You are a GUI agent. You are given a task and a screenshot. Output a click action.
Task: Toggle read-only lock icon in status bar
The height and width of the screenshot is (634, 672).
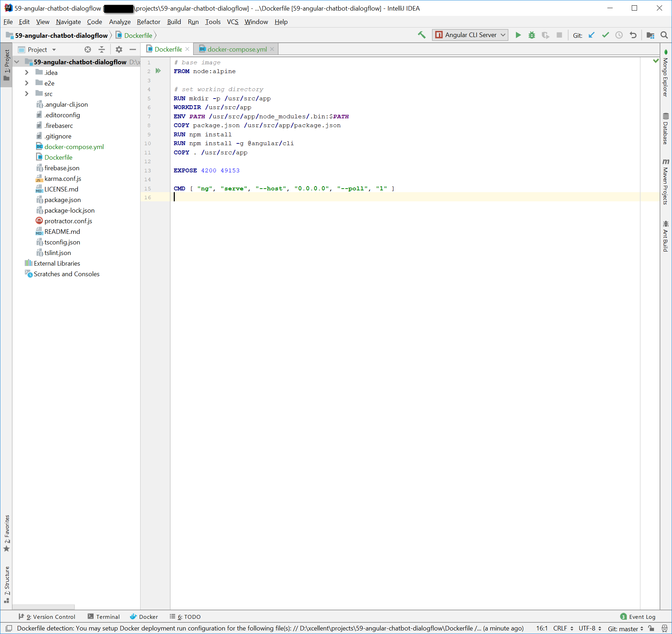click(x=651, y=628)
